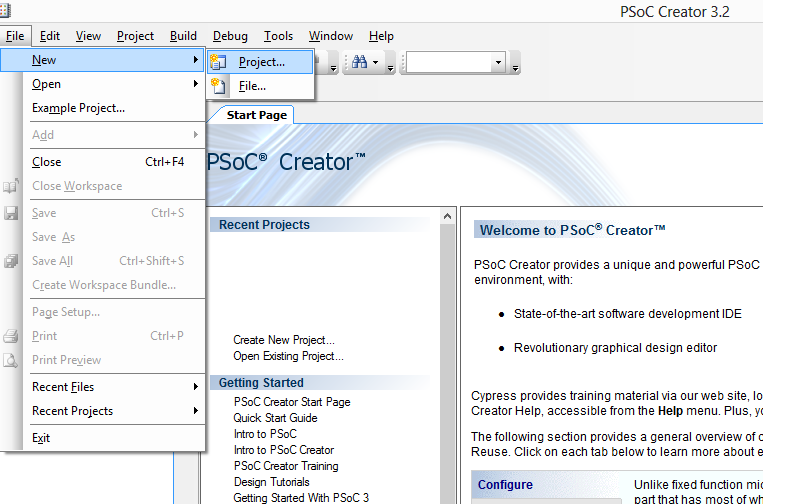Click the Save floppy disk icon
806x504 pixels.
coord(11,213)
